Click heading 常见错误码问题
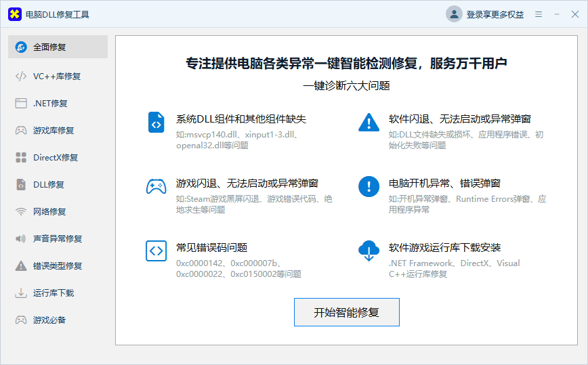Image resolution: width=588 pixels, height=365 pixels. coord(211,247)
